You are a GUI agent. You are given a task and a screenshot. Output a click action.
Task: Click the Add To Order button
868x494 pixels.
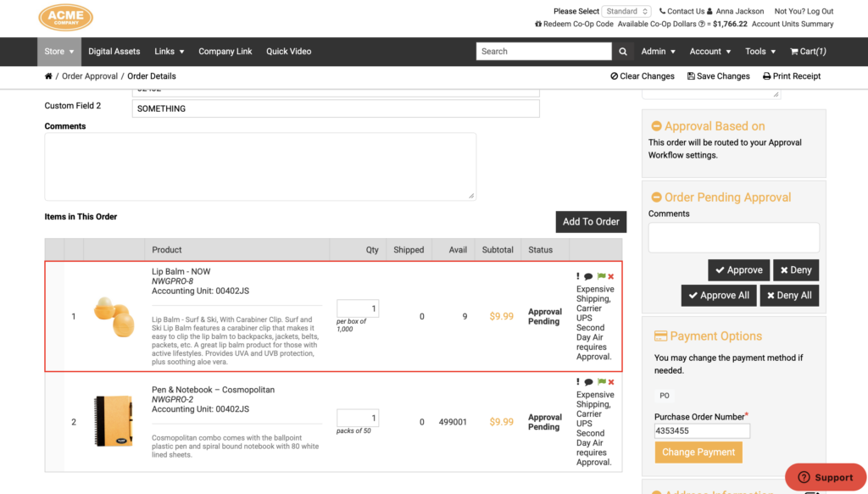point(591,222)
